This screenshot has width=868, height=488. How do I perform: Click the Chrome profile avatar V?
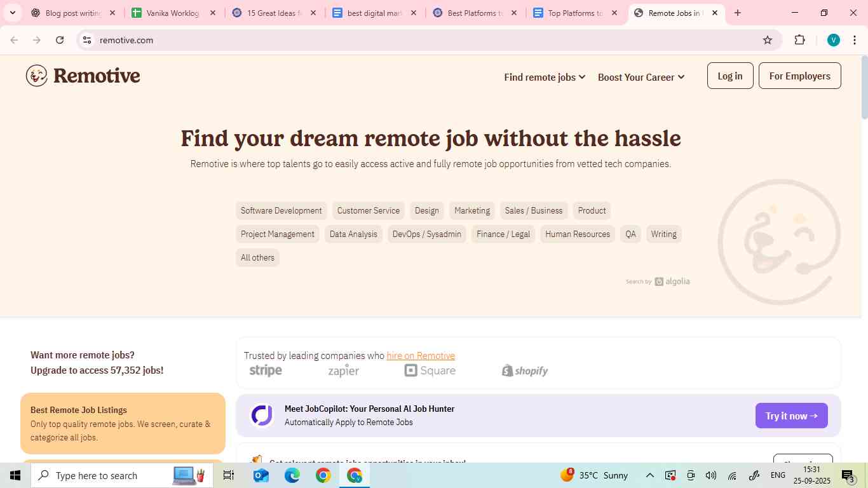tap(833, 39)
